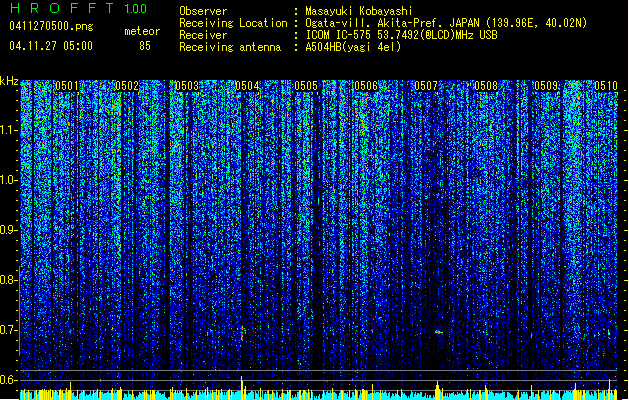Click the 0505 time marker

(306, 86)
